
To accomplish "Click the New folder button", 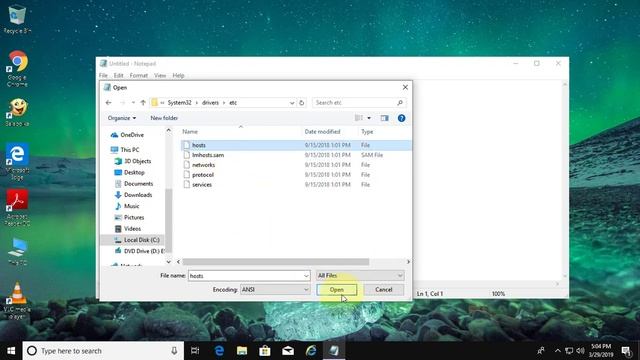I will [164, 118].
